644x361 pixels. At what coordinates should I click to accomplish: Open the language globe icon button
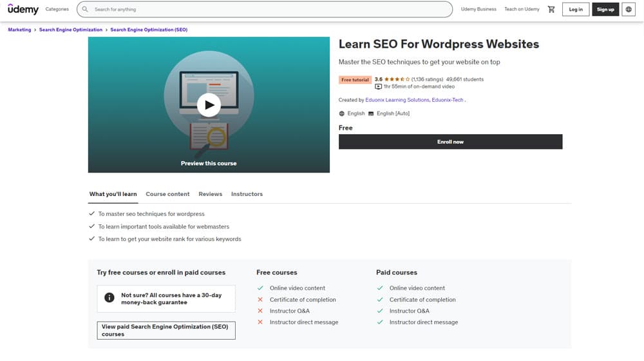[629, 9]
